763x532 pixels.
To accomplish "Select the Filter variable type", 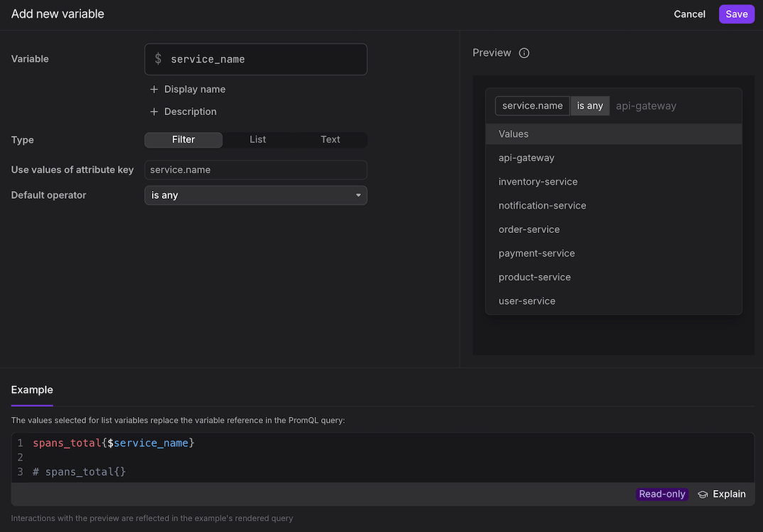I will click(183, 140).
